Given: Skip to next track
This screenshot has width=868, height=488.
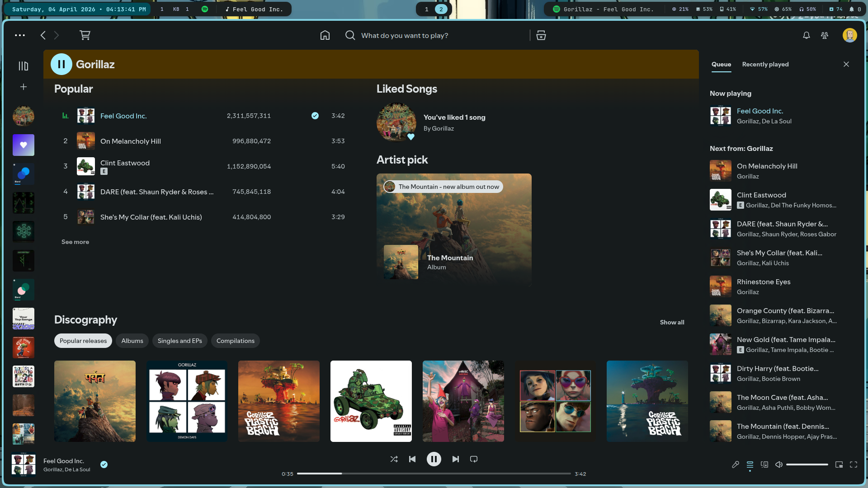Looking at the screenshot, I should pos(455,459).
